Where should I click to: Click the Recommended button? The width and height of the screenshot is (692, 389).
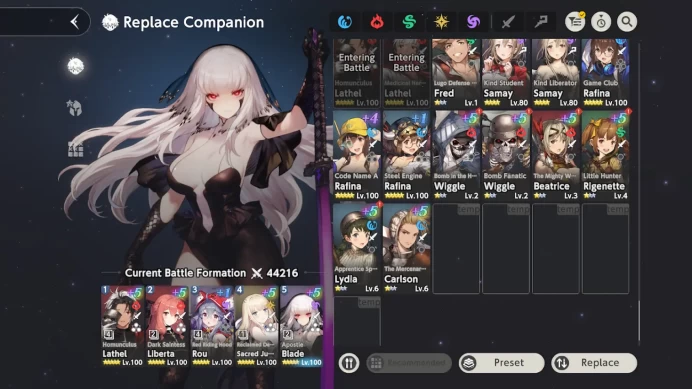[409, 363]
